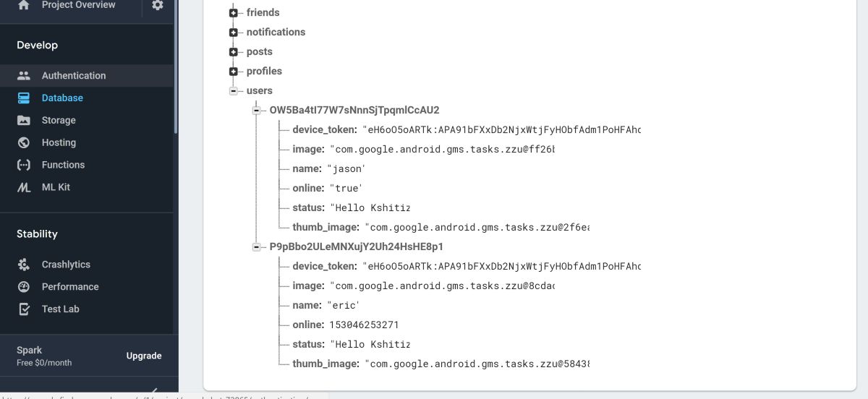Collapse the users node
868x399 pixels.
(233, 91)
